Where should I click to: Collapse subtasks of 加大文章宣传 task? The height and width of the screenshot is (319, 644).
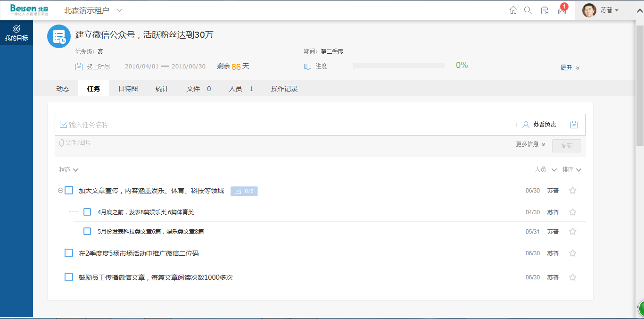(x=60, y=191)
